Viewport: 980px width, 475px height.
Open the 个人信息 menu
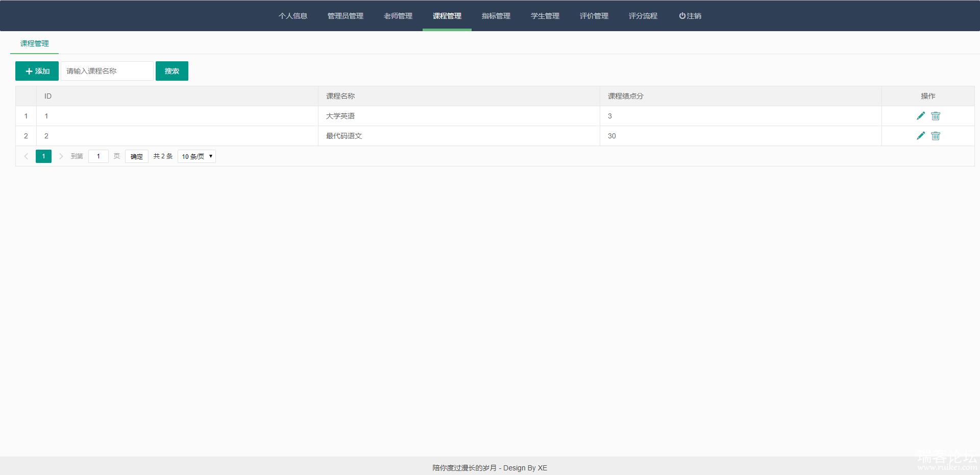click(x=293, y=16)
